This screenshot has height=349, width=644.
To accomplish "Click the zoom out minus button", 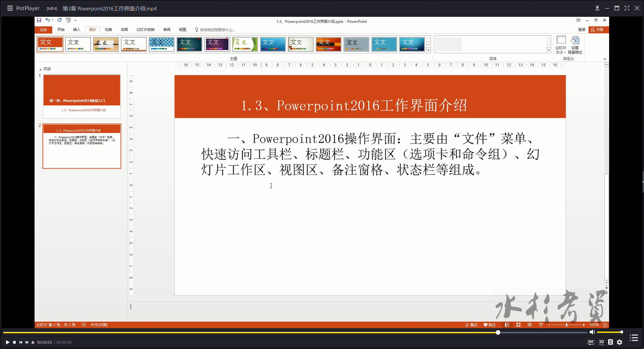I will pos(549,325).
